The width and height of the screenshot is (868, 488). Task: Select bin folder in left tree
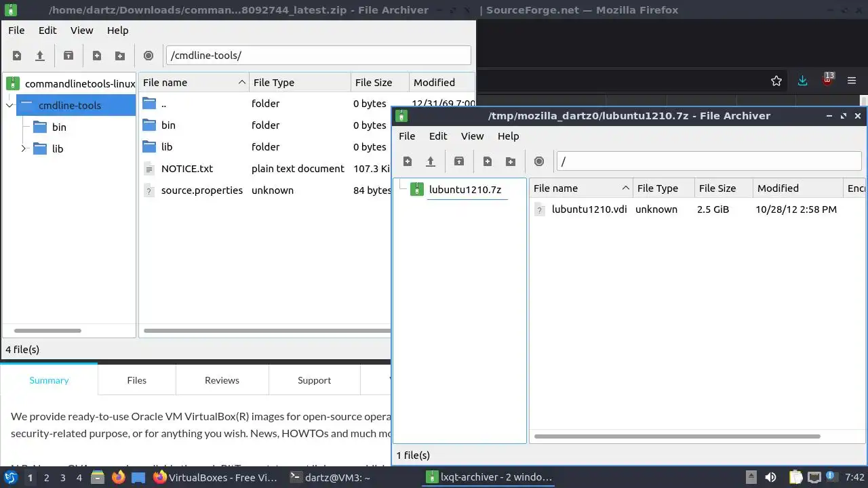[59, 127]
